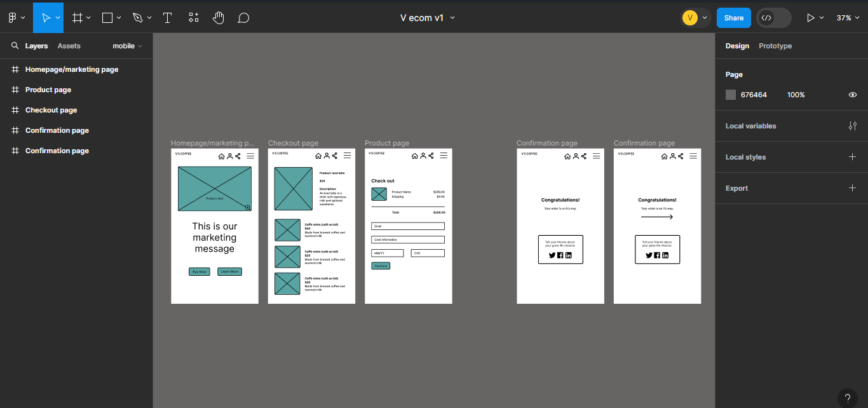Open the 37% zoom dropdown
The width and height of the screenshot is (868, 408).
pos(848,18)
